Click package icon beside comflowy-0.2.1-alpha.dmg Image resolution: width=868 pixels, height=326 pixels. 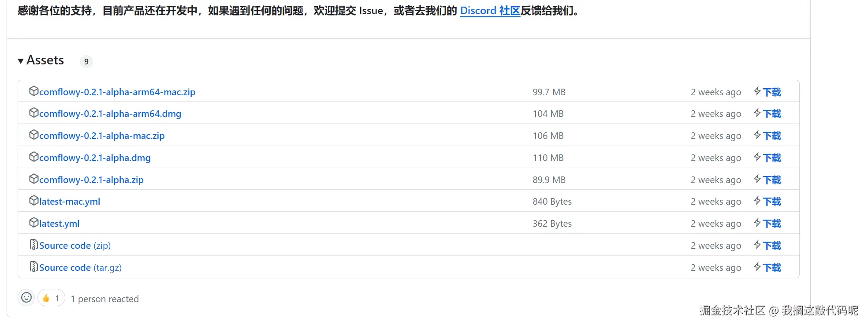point(34,157)
